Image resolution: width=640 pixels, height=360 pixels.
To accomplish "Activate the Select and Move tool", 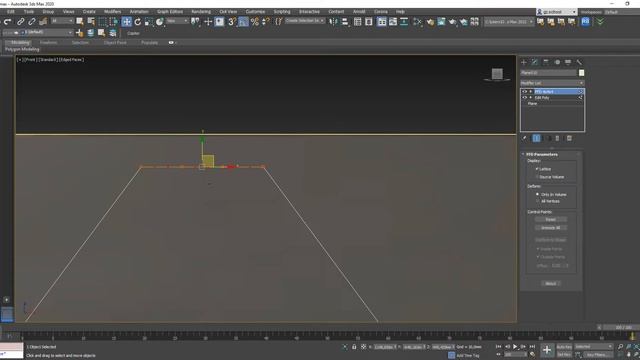I will click(127, 22).
